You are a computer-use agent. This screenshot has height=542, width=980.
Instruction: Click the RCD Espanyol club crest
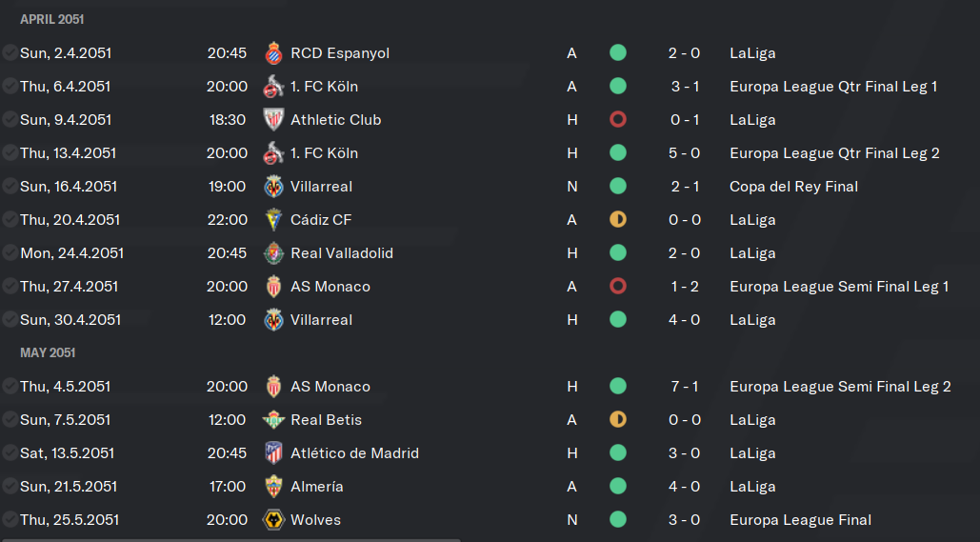click(x=273, y=53)
